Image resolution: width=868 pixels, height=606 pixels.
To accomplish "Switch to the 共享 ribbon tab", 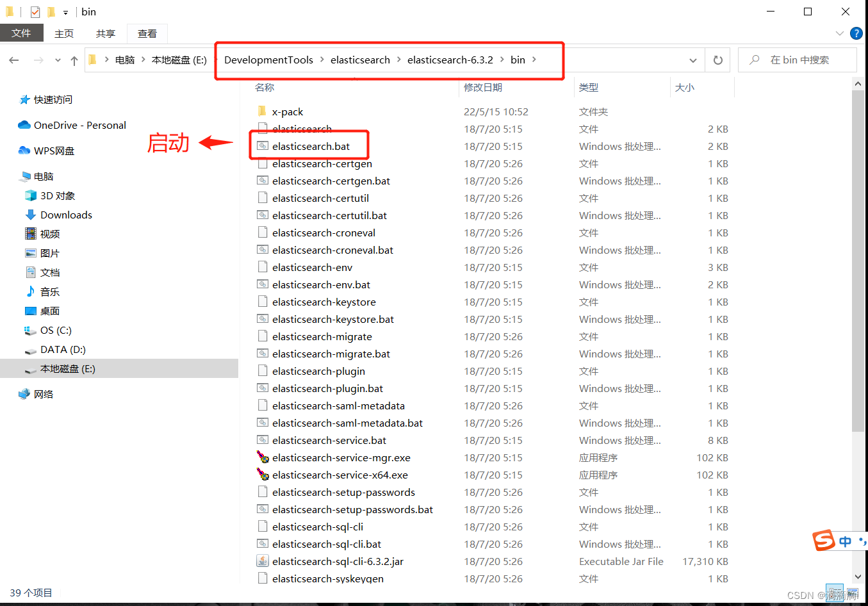I will click(106, 33).
